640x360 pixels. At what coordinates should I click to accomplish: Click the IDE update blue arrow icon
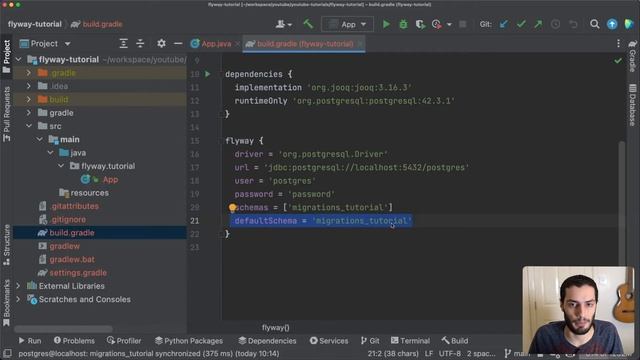(612, 24)
